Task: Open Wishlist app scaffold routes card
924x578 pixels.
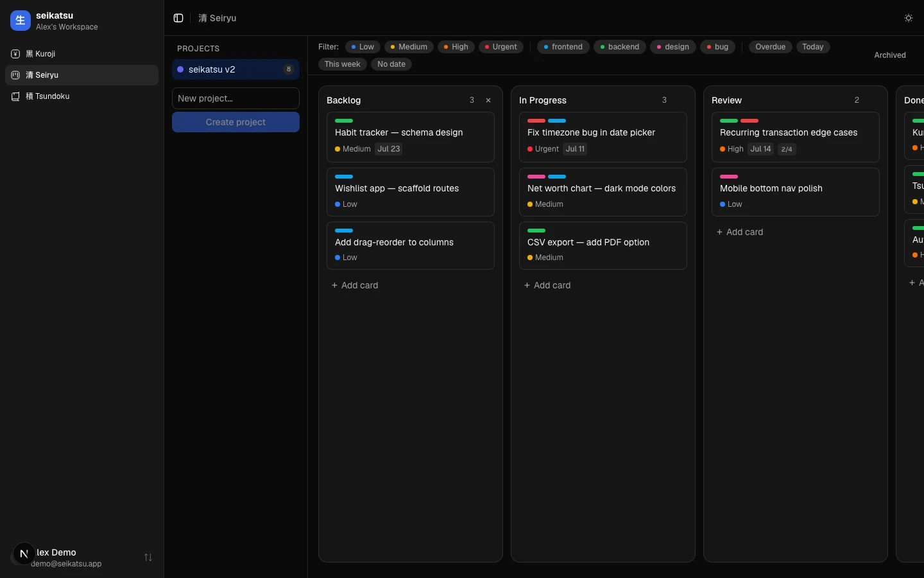Action: (411, 192)
